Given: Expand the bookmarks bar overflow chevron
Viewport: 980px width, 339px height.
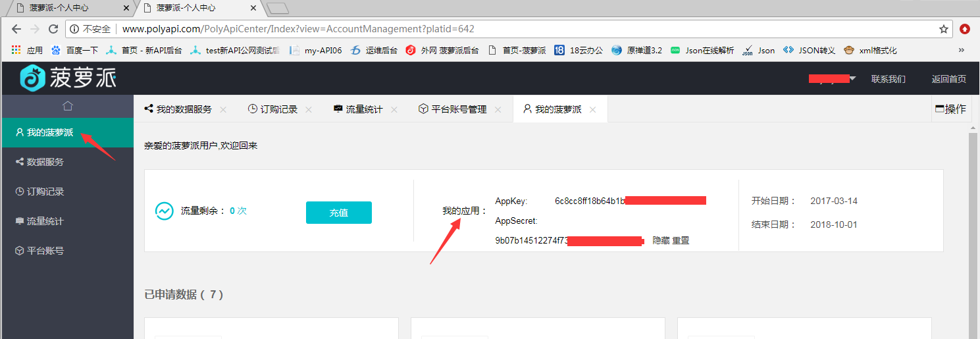Looking at the screenshot, I should (x=961, y=50).
